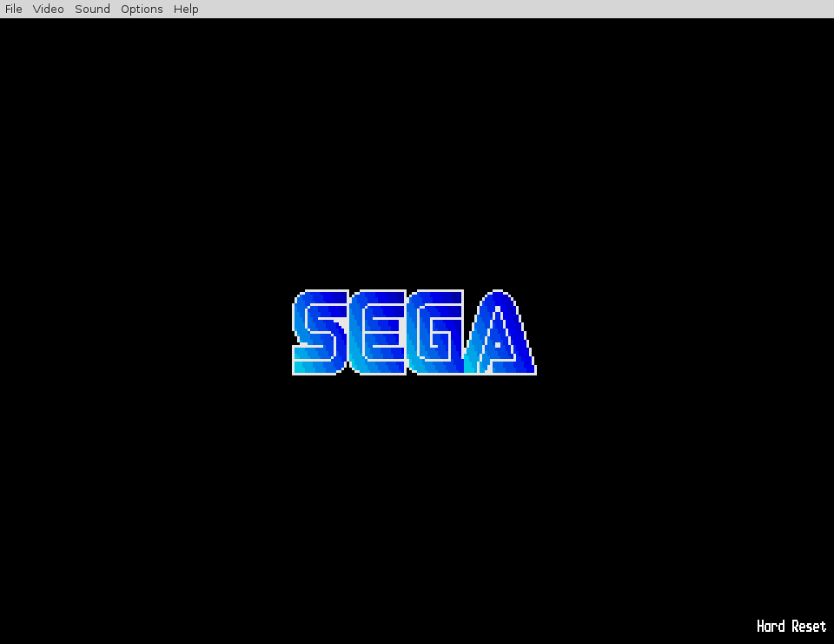Open the Help menu
This screenshot has width=834, height=644.
(x=186, y=9)
